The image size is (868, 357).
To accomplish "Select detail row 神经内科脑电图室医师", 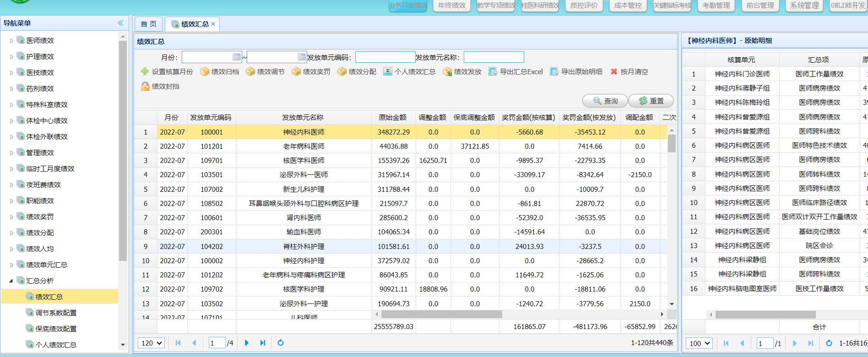I will pos(775,289).
